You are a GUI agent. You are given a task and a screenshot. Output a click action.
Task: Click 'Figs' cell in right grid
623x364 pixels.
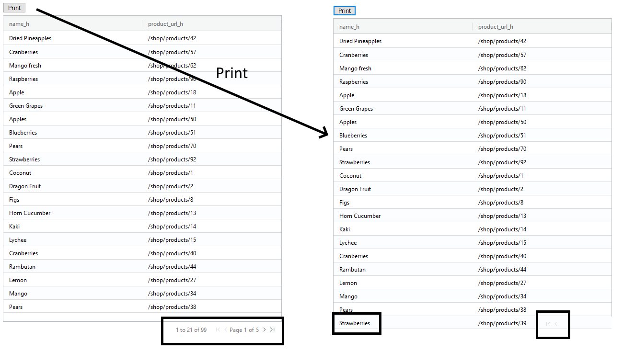tap(345, 203)
